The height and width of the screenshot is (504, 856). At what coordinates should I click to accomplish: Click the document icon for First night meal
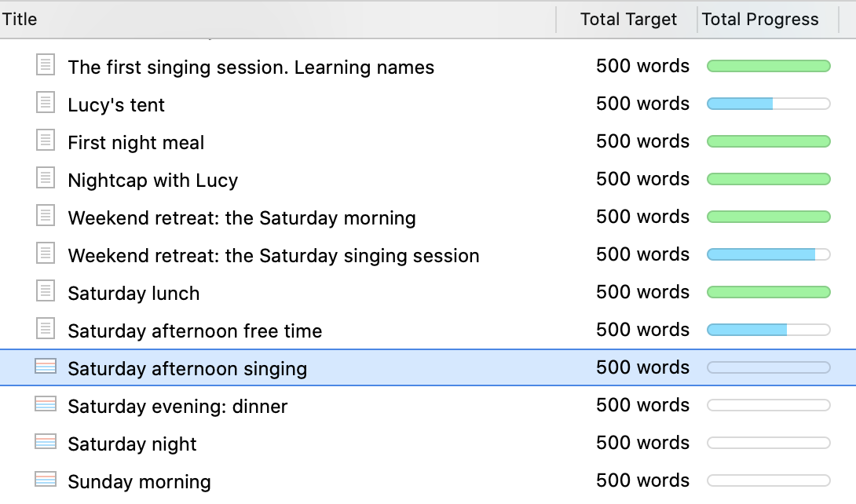(x=46, y=141)
